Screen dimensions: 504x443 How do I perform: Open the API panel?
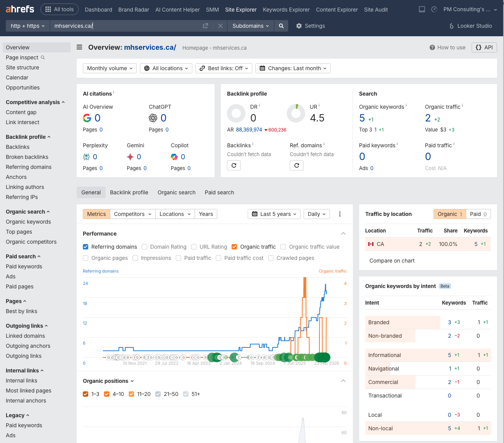[484, 47]
